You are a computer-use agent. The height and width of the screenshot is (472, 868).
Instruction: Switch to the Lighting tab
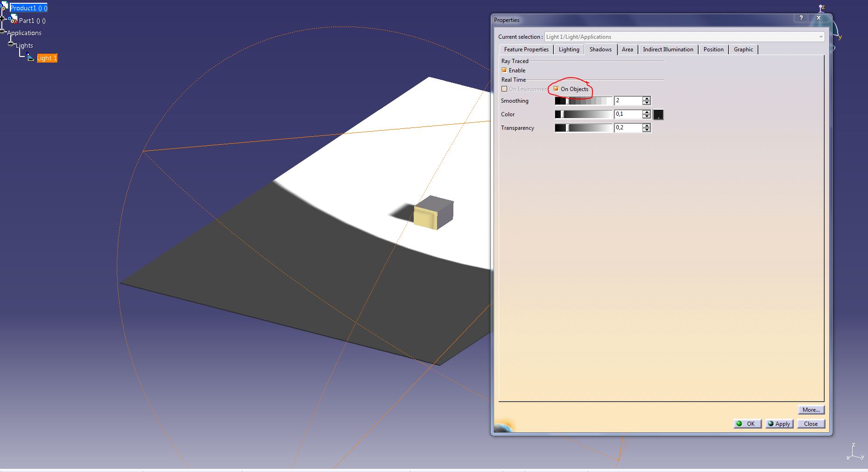pyautogui.click(x=569, y=49)
